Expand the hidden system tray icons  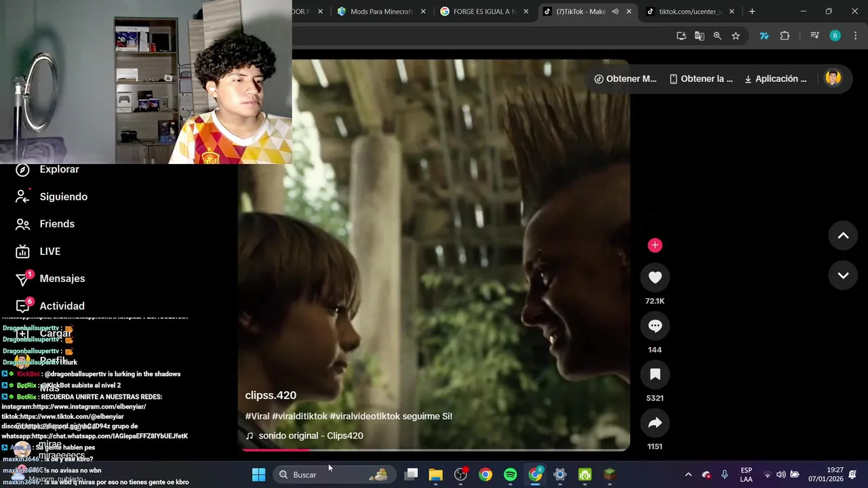(x=688, y=474)
